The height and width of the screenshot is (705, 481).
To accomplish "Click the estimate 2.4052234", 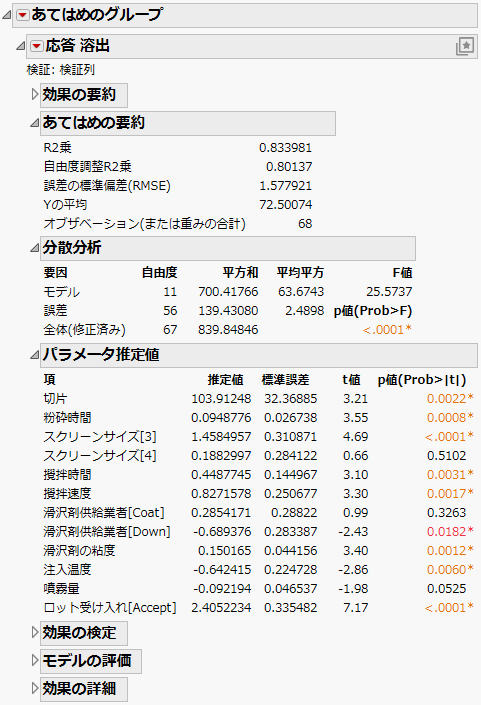I will 221,607.
